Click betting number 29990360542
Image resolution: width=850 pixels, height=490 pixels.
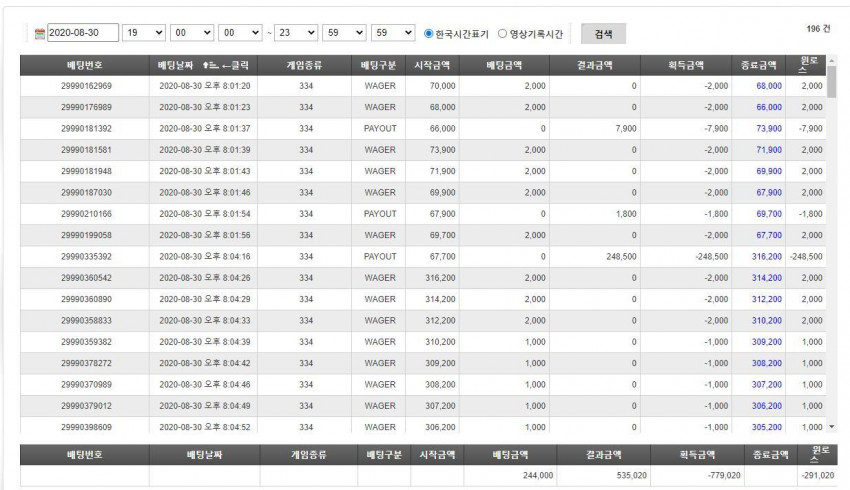[86, 278]
